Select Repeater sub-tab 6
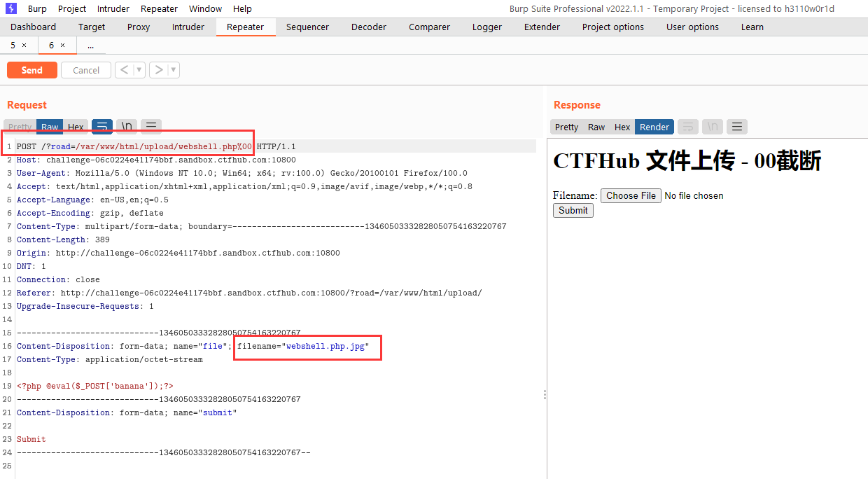The image size is (868, 479). (51, 45)
